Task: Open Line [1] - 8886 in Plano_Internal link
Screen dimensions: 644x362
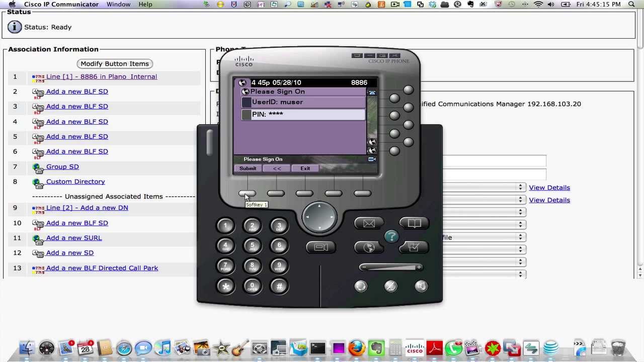Action: (102, 76)
